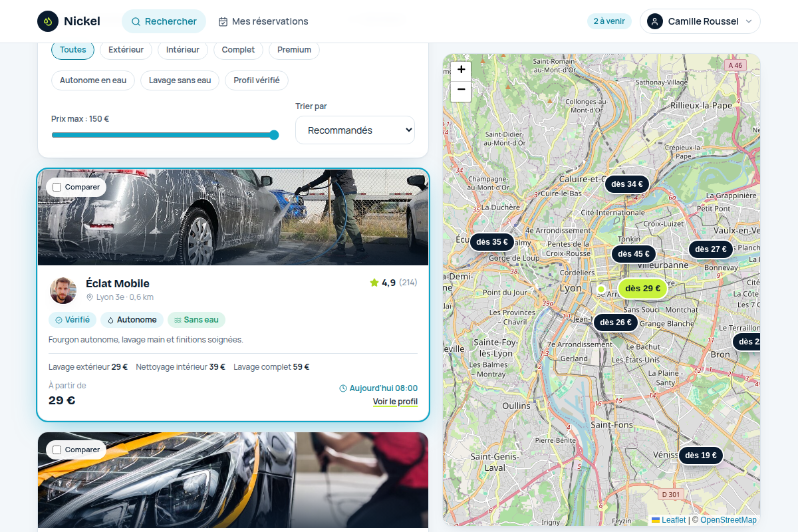The width and height of the screenshot is (798, 532).
Task: Enable the Profil vérifié filter
Action: (257, 80)
